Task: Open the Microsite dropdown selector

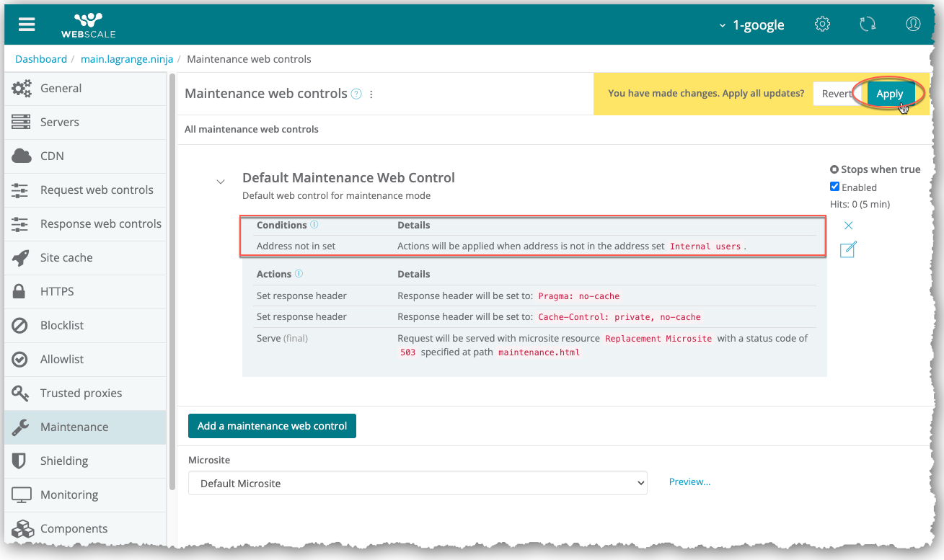Action: (418, 484)
